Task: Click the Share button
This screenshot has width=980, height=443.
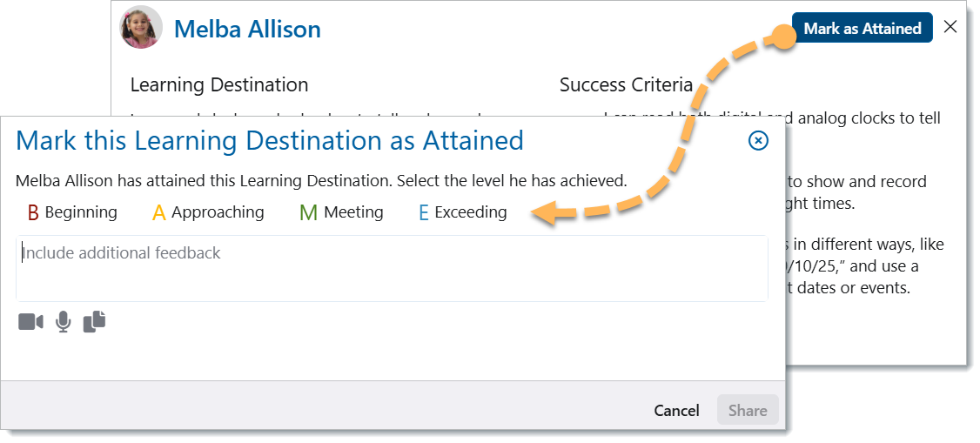Action: point(748,411)
